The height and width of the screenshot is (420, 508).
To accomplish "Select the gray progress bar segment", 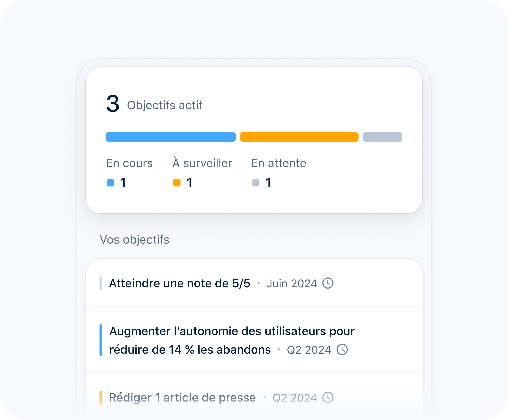I will (382, 137).
